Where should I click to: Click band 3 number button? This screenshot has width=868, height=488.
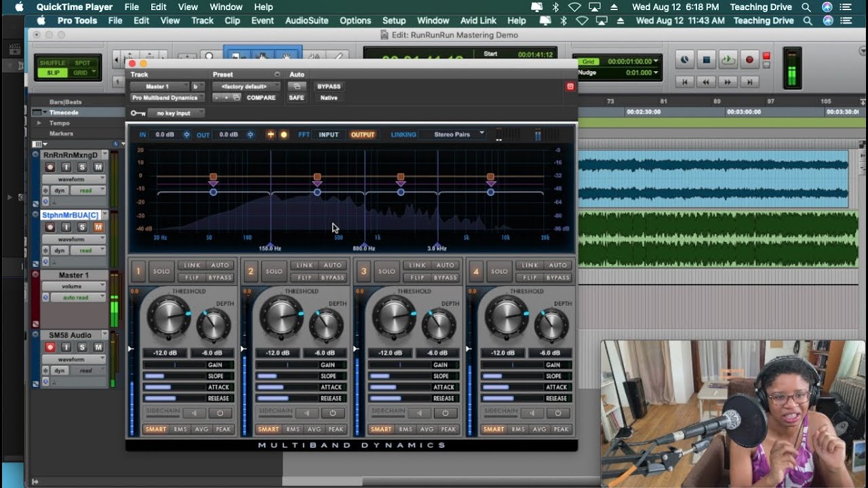pos(363,271)
